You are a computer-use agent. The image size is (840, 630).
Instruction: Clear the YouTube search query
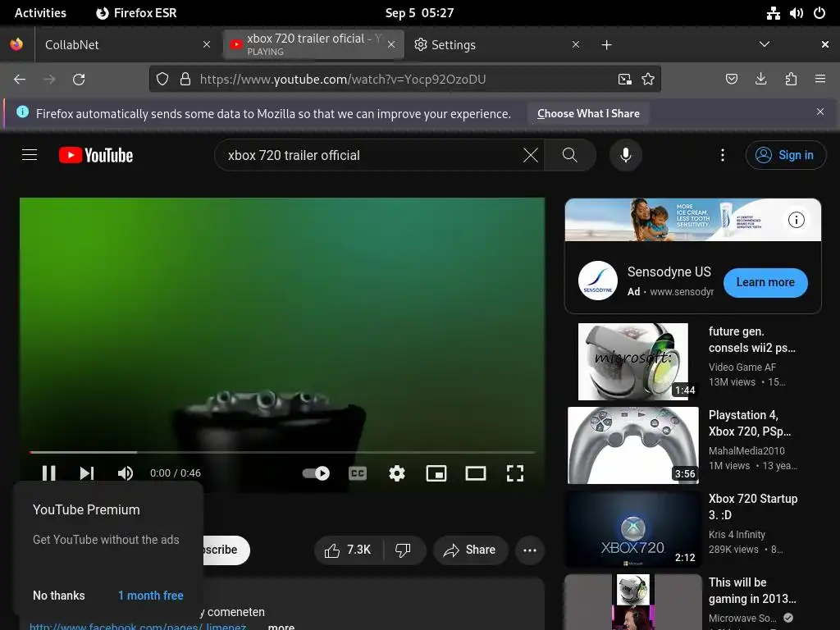[x=531, y=155]
